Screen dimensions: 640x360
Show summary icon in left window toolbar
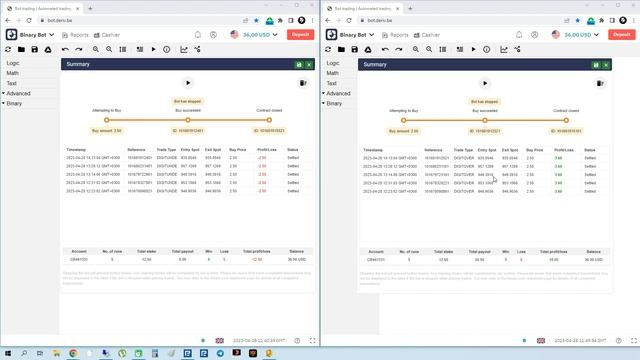click(x=140, y=49)
